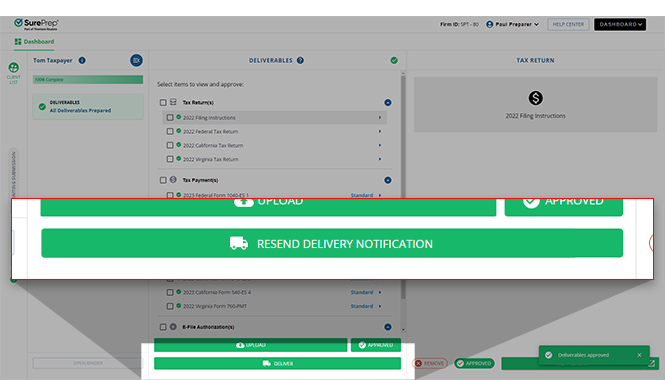Check the Tax Return(s) group checkbox
The height and width of the screenshot is (380, 665).
click(163, 102)
